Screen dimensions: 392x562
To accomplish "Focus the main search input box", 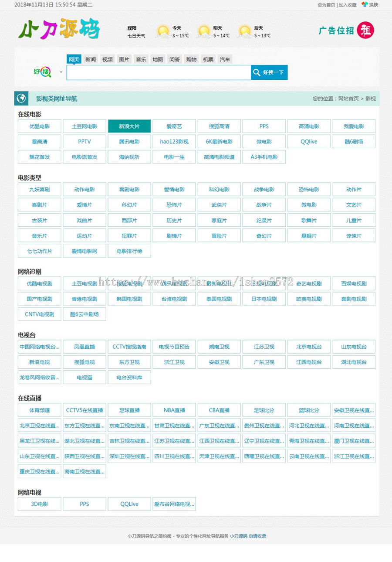I will point(159,72).
